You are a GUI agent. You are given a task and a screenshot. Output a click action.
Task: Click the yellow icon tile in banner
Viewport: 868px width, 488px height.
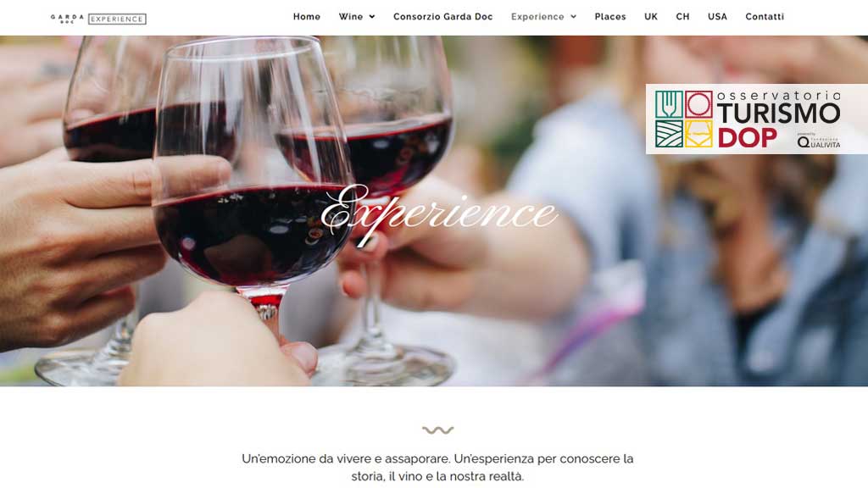(698, 134)
